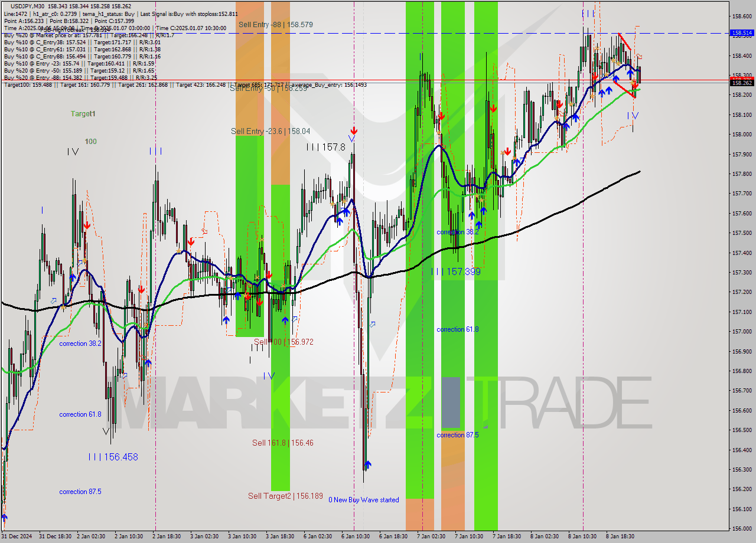756x543 pixels.
Task: Click the 'Target100: 159.488' info line
Action: (x=185, y=85)
